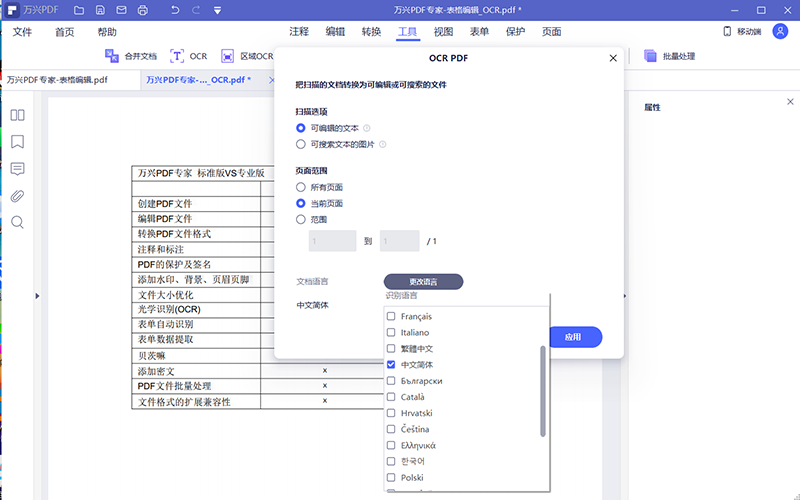Click the open folder icon in title bar

[x=79, y=10]
